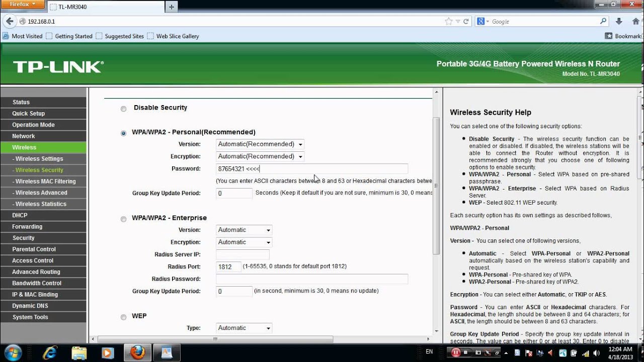Reload the page with the refresh icon

(466, 21)
